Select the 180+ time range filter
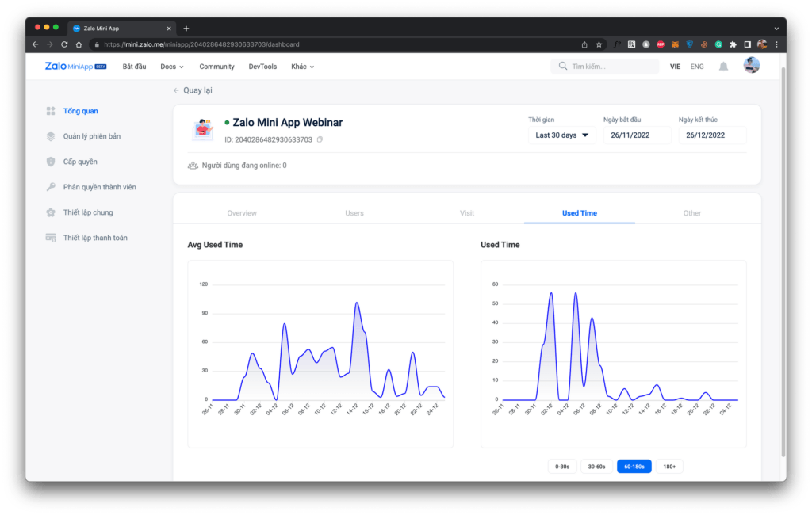The image size is (812, 515). (x=669, y=467)
